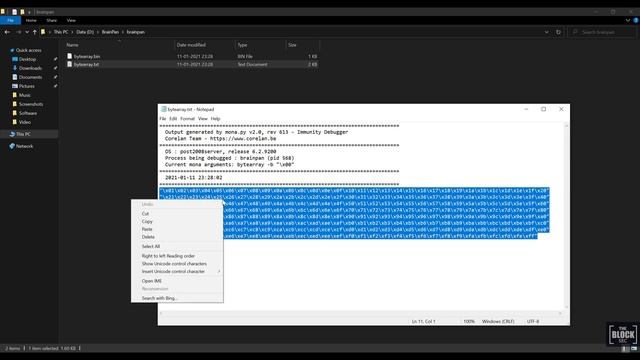Open Explorer help question mark icon
This screenshot has width=640, height=360.
tap(636, 20)
